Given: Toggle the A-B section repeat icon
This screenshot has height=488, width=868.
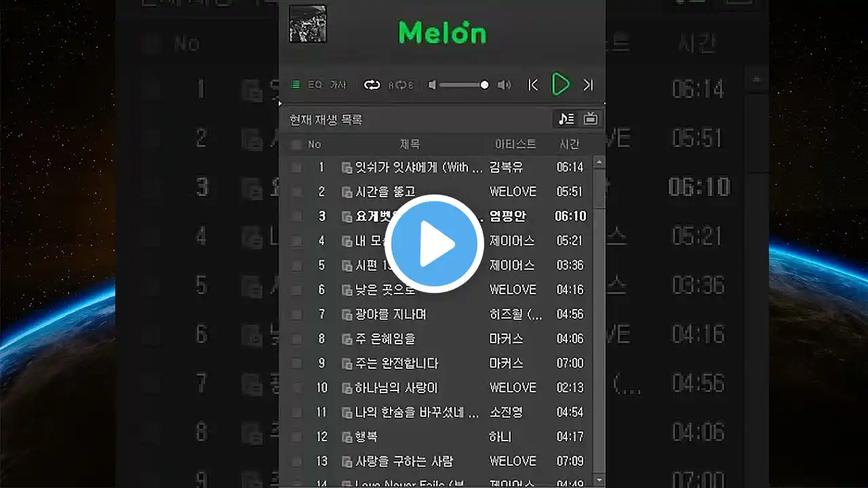Looking at the screenshot, I should (x=401, y=85).
